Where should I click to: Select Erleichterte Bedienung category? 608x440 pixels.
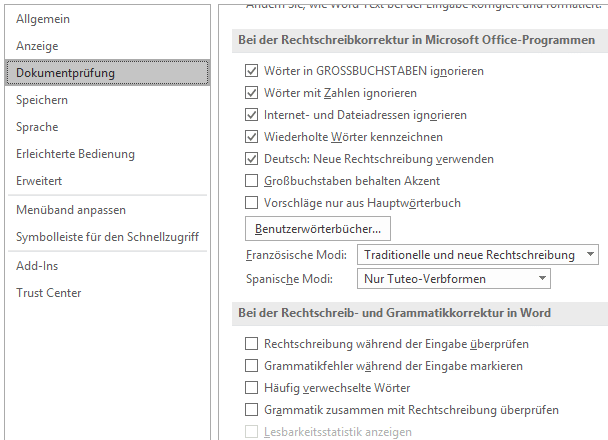(x=75, y=154)
